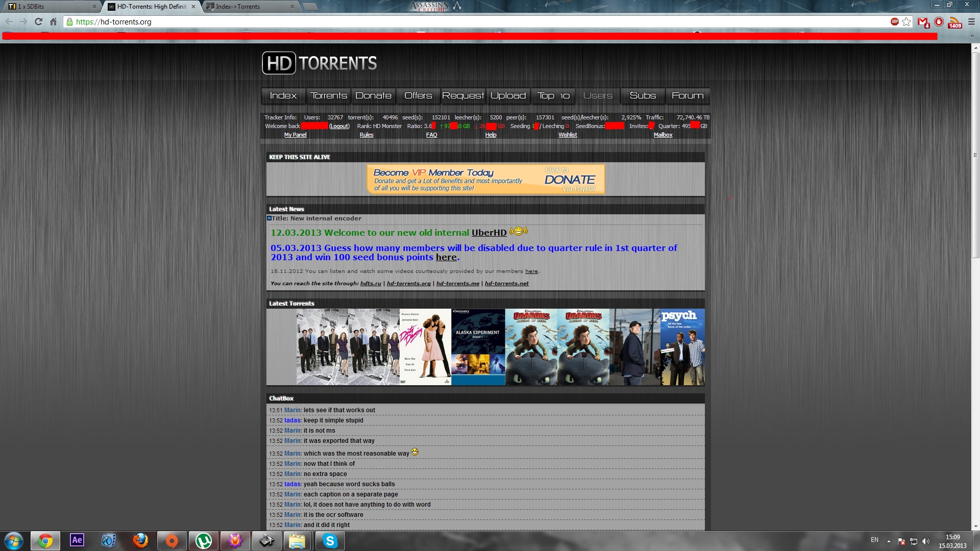Open the My Panel link
This screenshot has width=980, height=551.
(295, 135)
